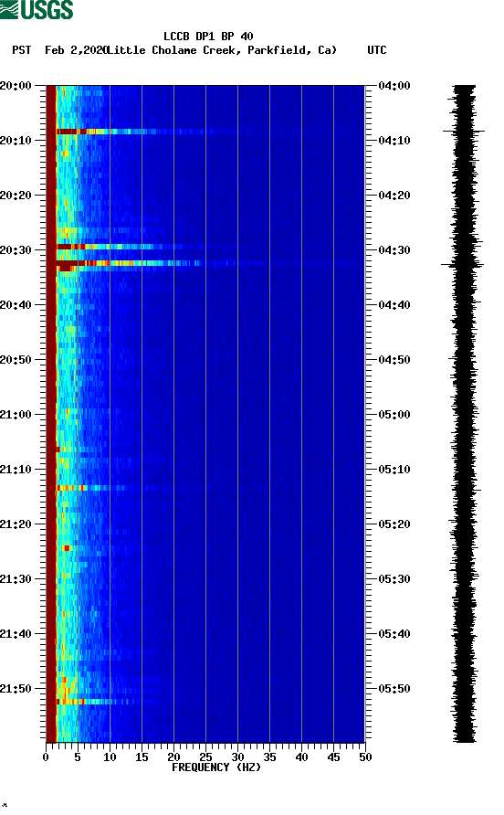Click the 04:00 UTC time label
Viewport: 504px width, 815px height.
(x=394, y=85)
